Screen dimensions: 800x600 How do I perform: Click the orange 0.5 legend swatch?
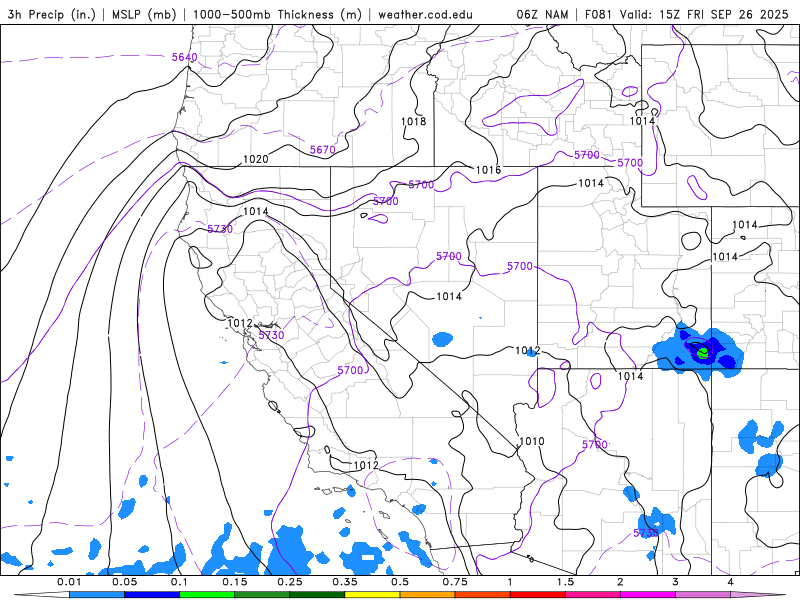pyautogui.click(x=428, y=595)
